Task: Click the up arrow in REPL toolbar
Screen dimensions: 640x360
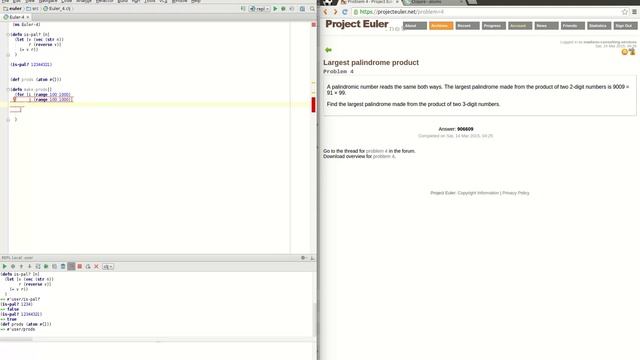Action: 21,267
